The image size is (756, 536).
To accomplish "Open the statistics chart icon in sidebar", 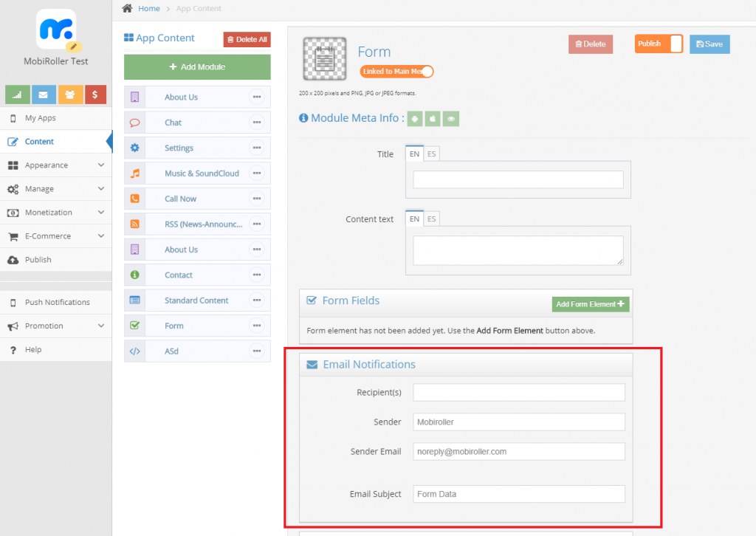I will (x=17, y=95).
